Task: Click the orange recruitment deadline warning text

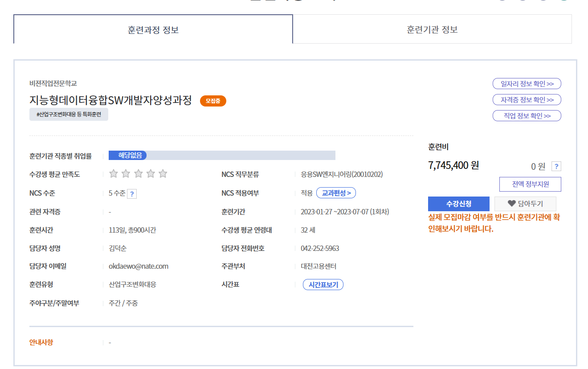Action: click(x=494, y=224)
